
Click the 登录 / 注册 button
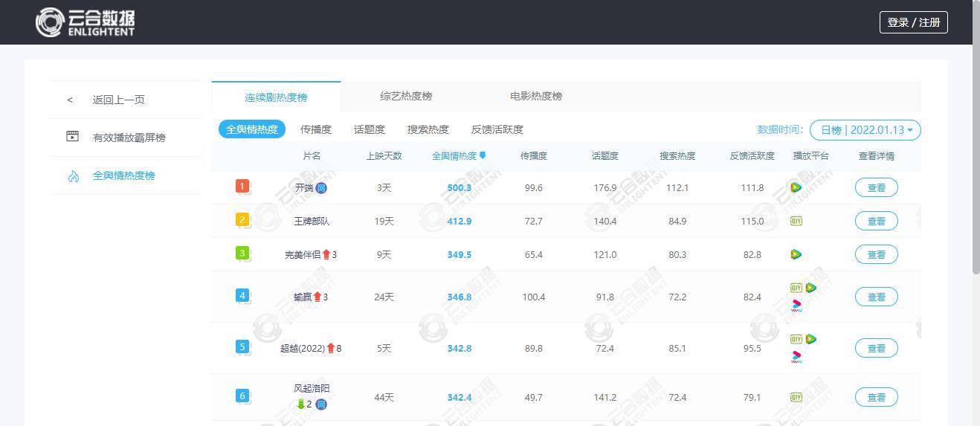click(914, 22)
